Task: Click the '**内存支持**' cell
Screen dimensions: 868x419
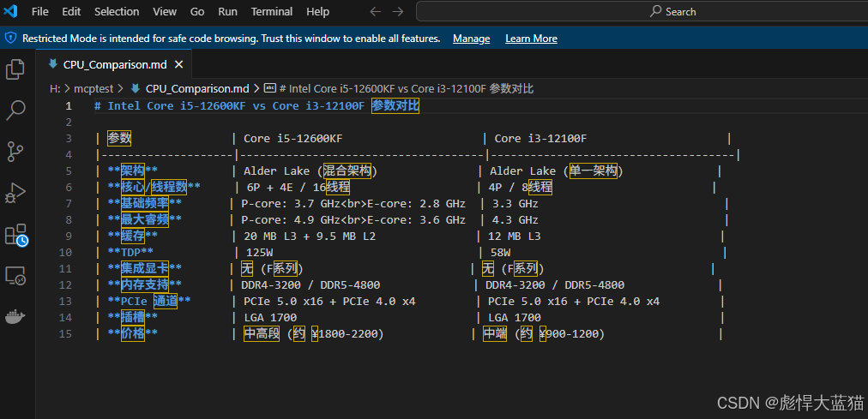Action: [x=145, y=285]
